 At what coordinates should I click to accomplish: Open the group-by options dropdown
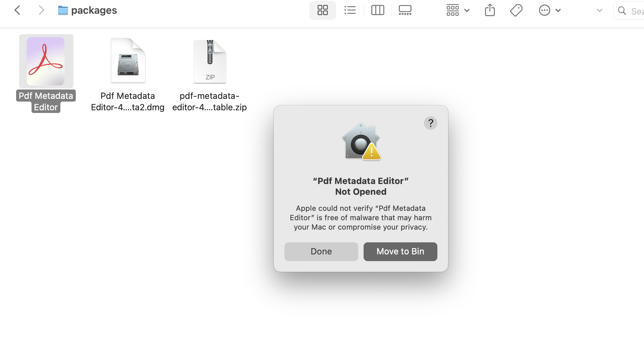coord(458,10)
